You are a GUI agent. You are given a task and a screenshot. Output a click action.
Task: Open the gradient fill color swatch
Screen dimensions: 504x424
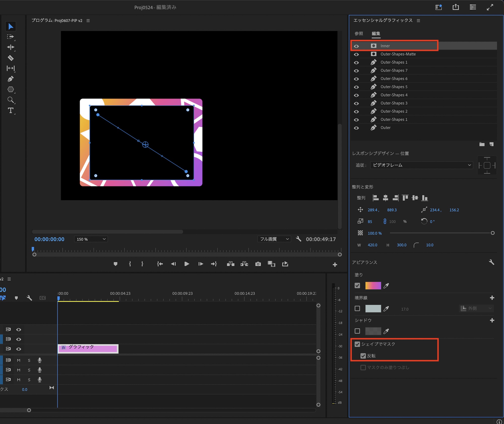pos(373,286)
